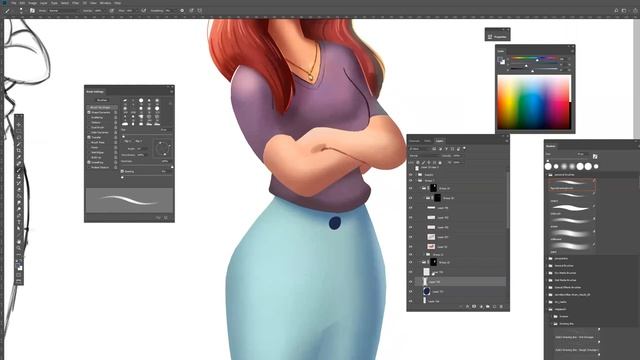The height and width of the screenshot is (360, 640).
Task: Toggle the Spacing checkbox
Action: [122, 171]
